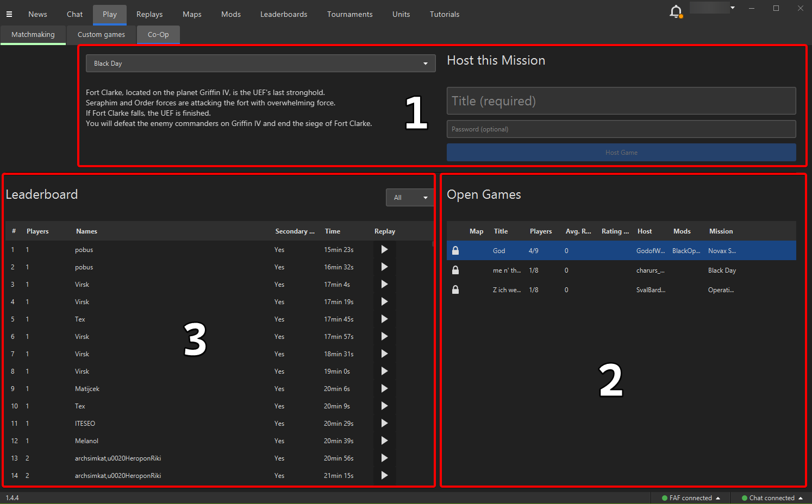
Task: Play replay of Melanol's 20min 39s run
Action: (x=384, y=440)
